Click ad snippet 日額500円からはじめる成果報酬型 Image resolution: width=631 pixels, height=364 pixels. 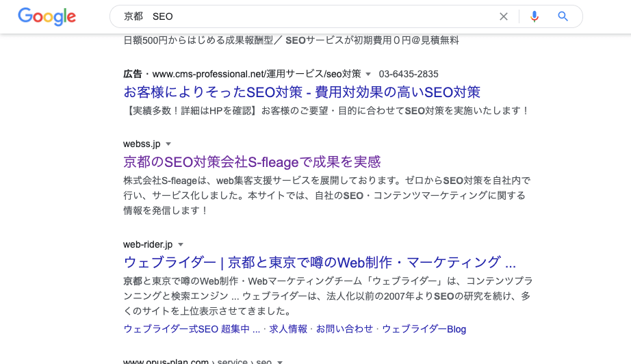[291, 40]
